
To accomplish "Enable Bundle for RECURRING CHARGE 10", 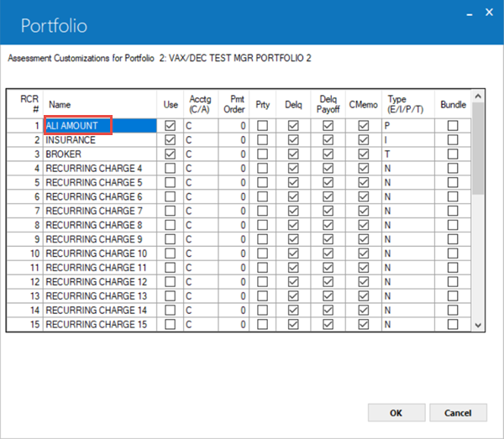I will tap(453, 253).
